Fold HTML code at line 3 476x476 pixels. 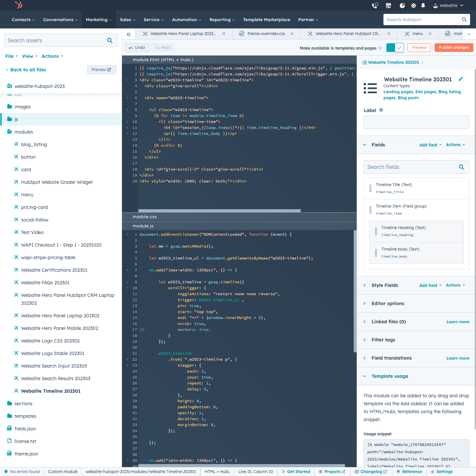tap(127, 80)
